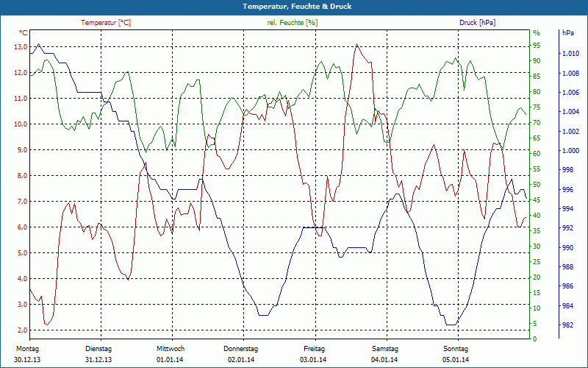Click the '1.000' pressure axis value
Viewport: 588px width, 368px height.
tap(570, 151)
